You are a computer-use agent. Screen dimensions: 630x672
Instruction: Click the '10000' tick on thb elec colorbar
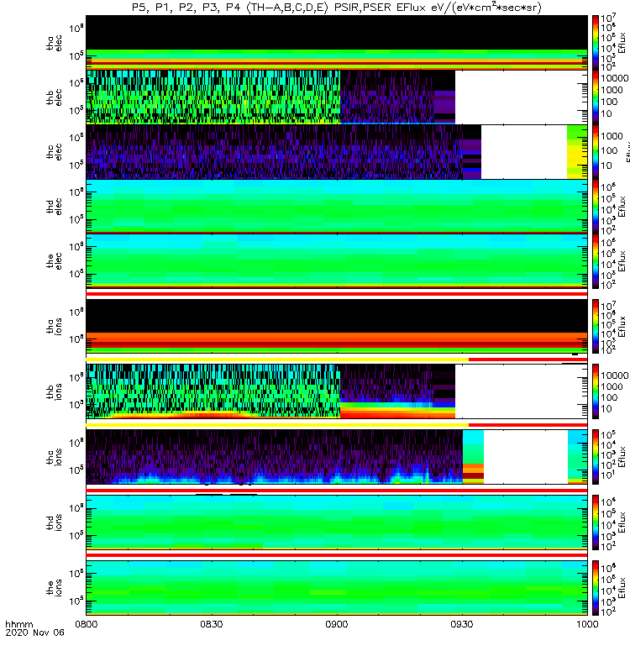tap(615, 78)
